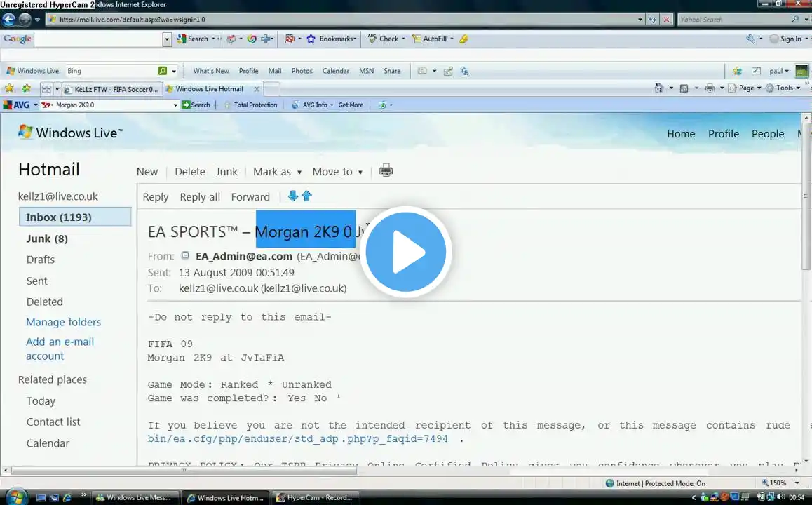Mark the email as Junk
This screenshot has width=812, height=505.
click(x=226, y=171)
